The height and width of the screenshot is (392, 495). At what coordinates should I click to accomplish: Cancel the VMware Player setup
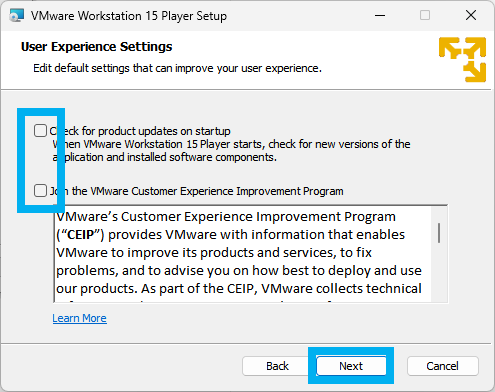(442, 366)
